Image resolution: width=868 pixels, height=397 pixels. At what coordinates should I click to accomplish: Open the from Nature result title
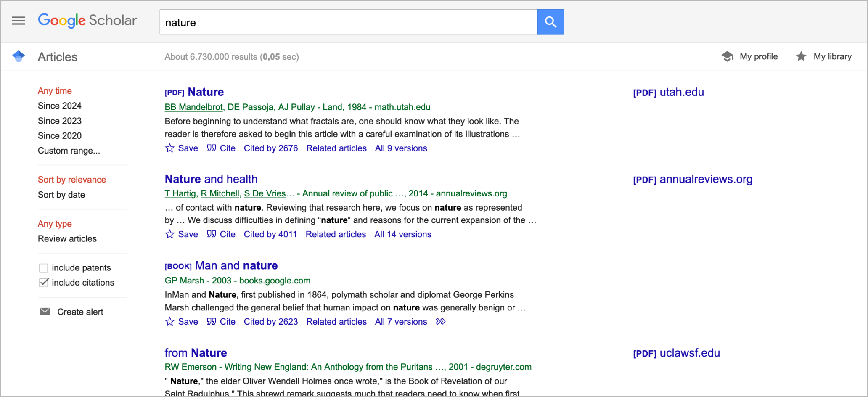click(196, 352)
